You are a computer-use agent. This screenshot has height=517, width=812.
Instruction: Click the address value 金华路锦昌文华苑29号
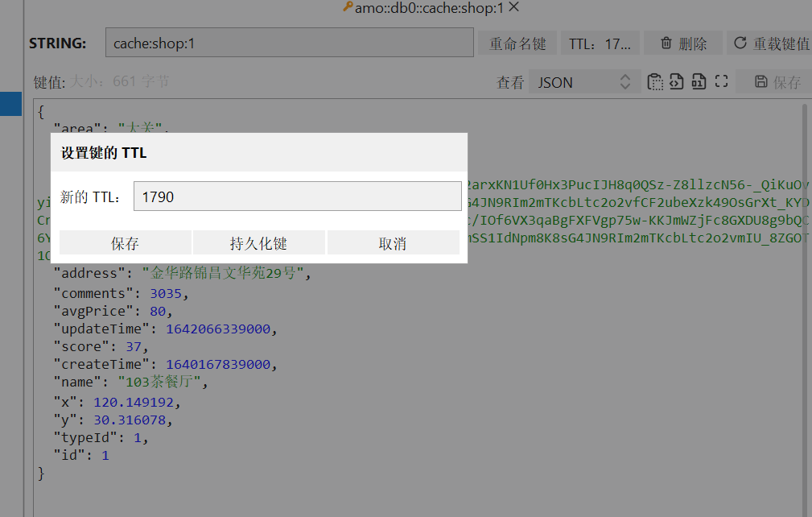223,273
